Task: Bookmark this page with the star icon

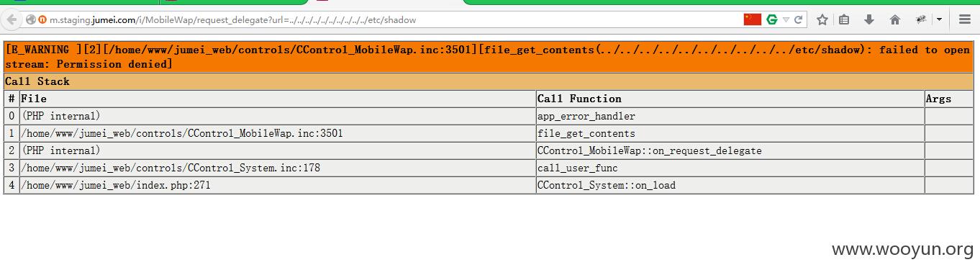Action: [x=822, y=20]
